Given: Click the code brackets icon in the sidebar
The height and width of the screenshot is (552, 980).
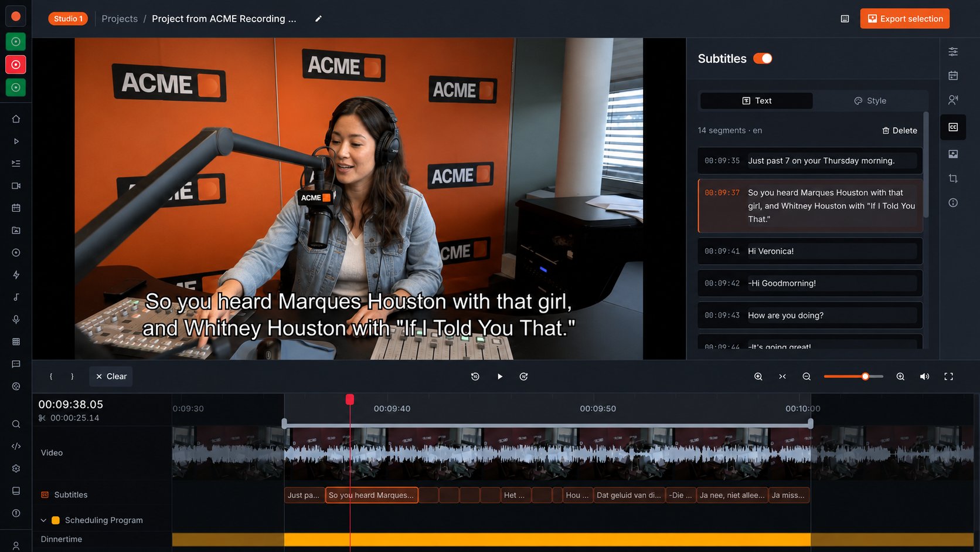Looking at the screenshot, I should (16, 446).
